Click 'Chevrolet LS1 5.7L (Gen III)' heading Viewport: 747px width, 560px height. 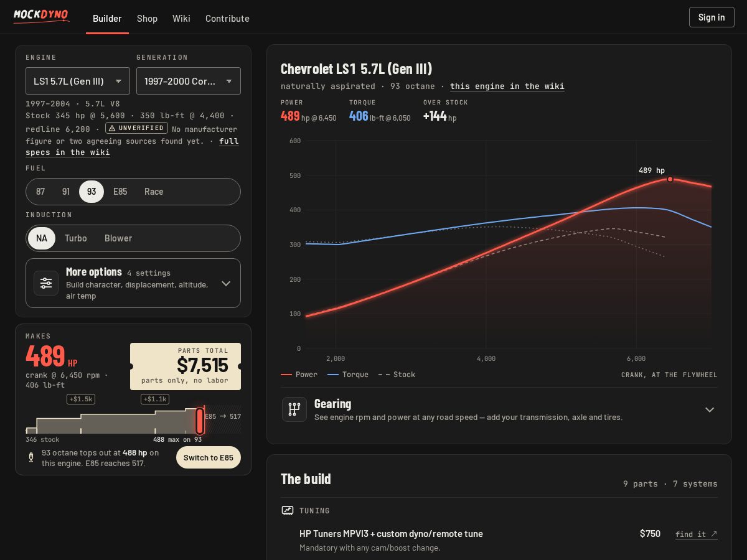(x=356, y=68)
